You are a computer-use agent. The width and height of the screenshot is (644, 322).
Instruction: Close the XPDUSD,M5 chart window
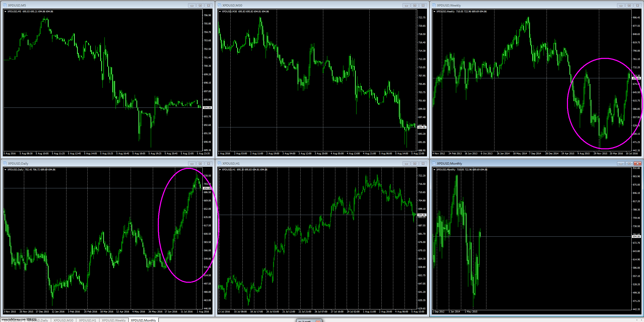pos(208,5)
